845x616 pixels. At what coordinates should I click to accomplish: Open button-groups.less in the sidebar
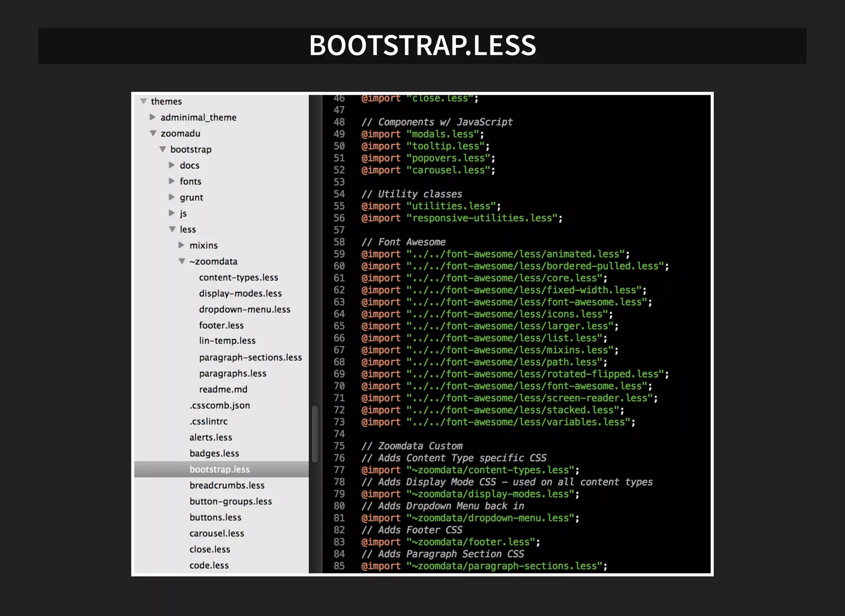231,501
